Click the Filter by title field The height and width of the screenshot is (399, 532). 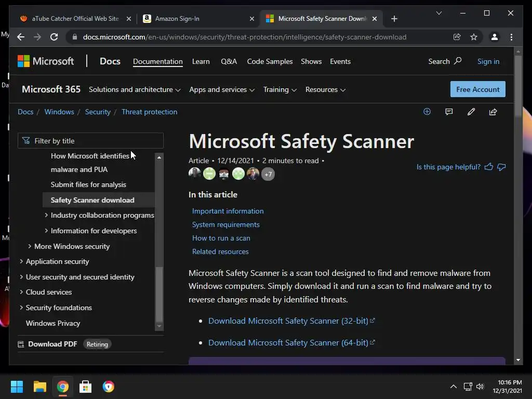90,141
